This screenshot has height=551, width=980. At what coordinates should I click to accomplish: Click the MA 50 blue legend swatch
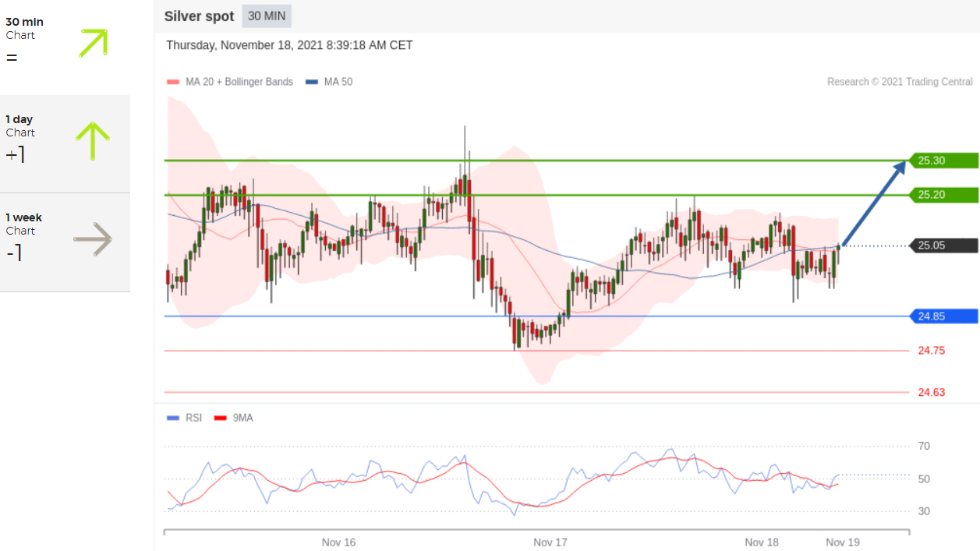point(311,82)
